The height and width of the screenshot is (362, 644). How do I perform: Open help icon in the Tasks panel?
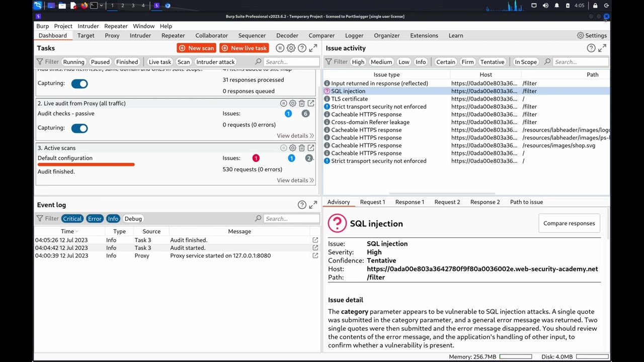[x=302, y=48]
